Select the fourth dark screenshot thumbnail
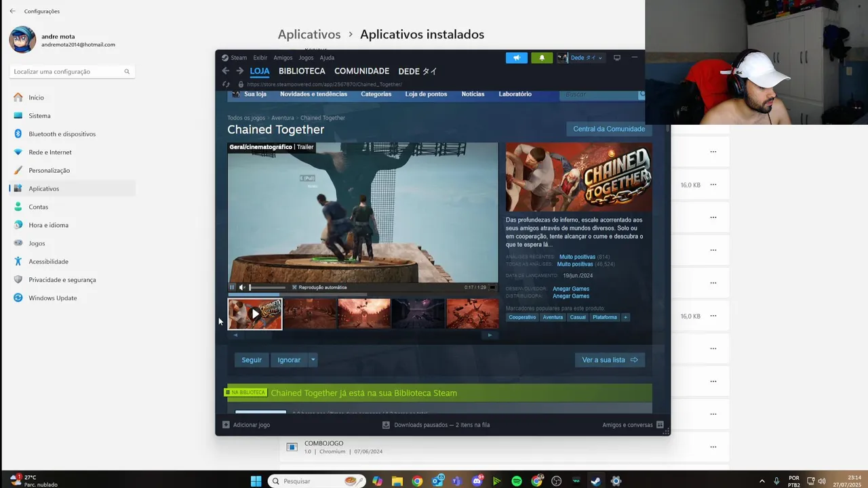 click(418, 314)
